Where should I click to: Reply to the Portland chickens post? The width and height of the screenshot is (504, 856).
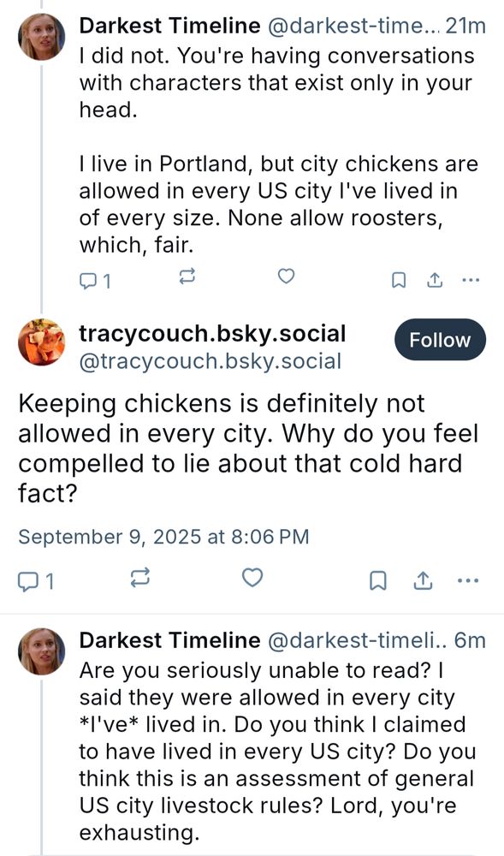click(90, 276)
